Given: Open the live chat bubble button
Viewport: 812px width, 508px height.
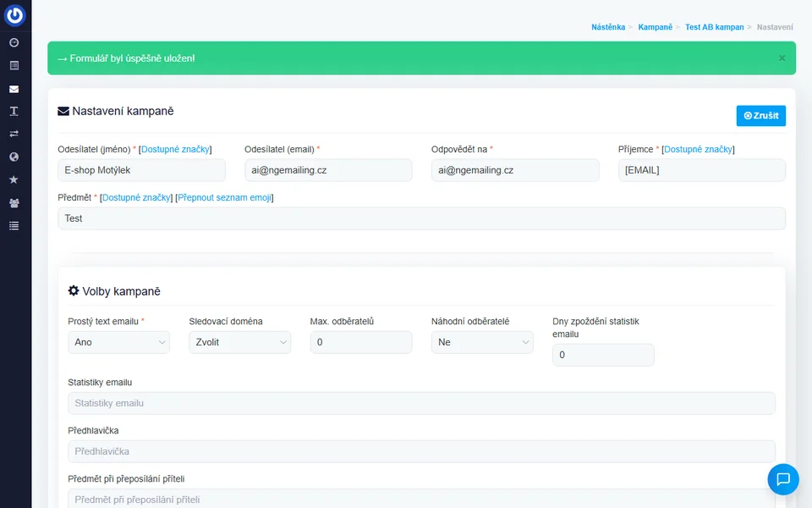Looking at the screenshot, I should click(782, 479).
